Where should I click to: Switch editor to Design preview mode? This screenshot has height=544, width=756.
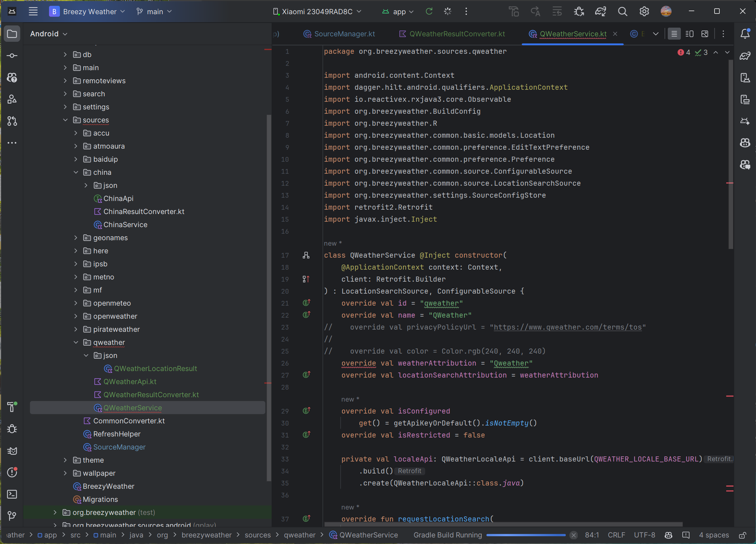[705, 33]
